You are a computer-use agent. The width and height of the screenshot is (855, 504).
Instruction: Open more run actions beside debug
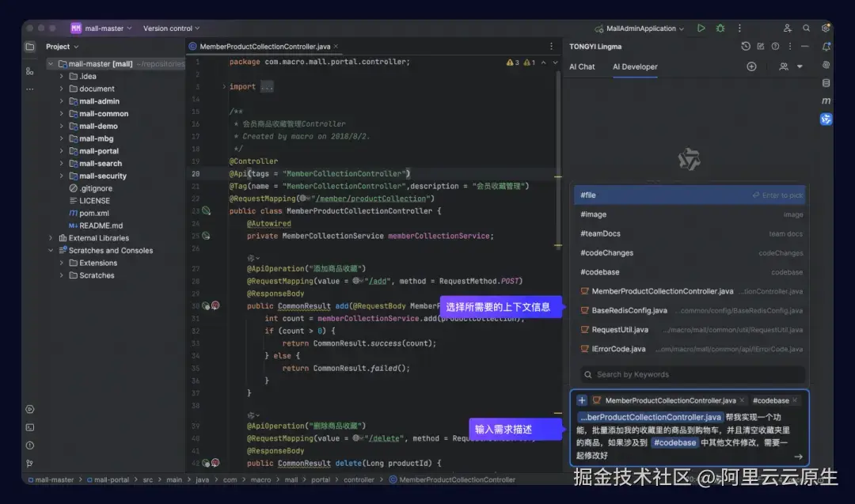(x=739, y=28)
